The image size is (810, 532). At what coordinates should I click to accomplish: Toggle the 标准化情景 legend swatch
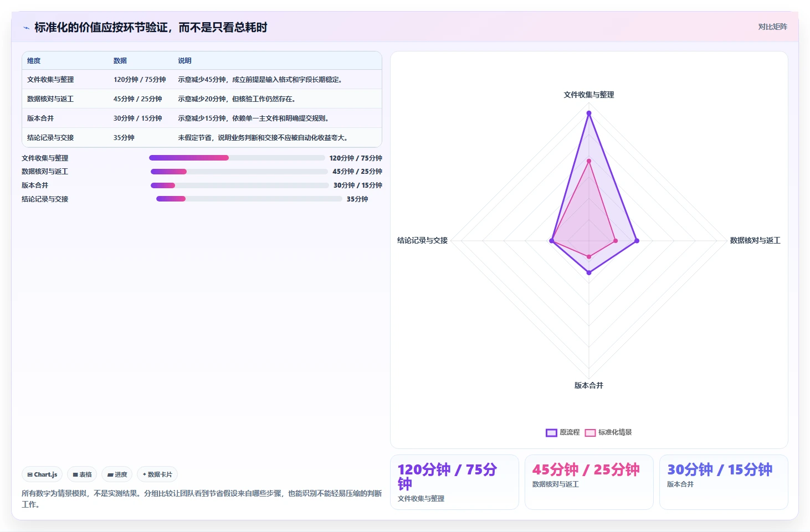(590, 432)
